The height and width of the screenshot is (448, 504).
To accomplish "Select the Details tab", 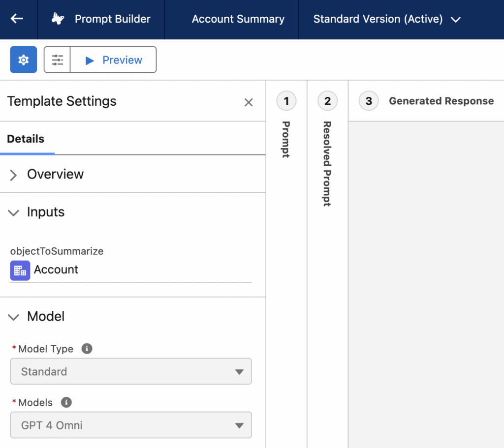I will coord(26,139).
